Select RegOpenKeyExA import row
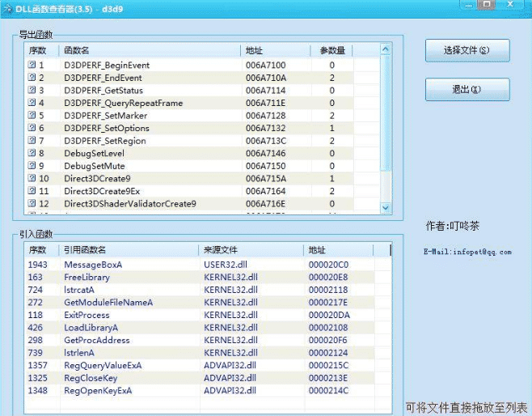 [201, 390]
